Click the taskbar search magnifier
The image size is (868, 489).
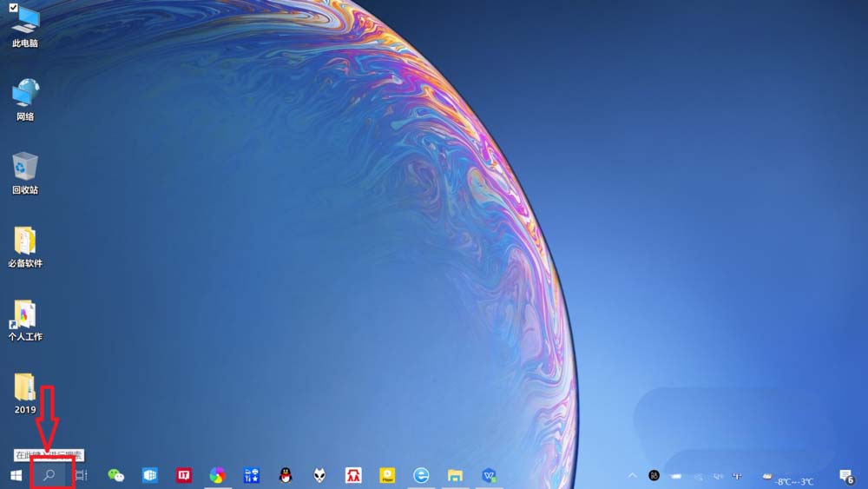49,475
